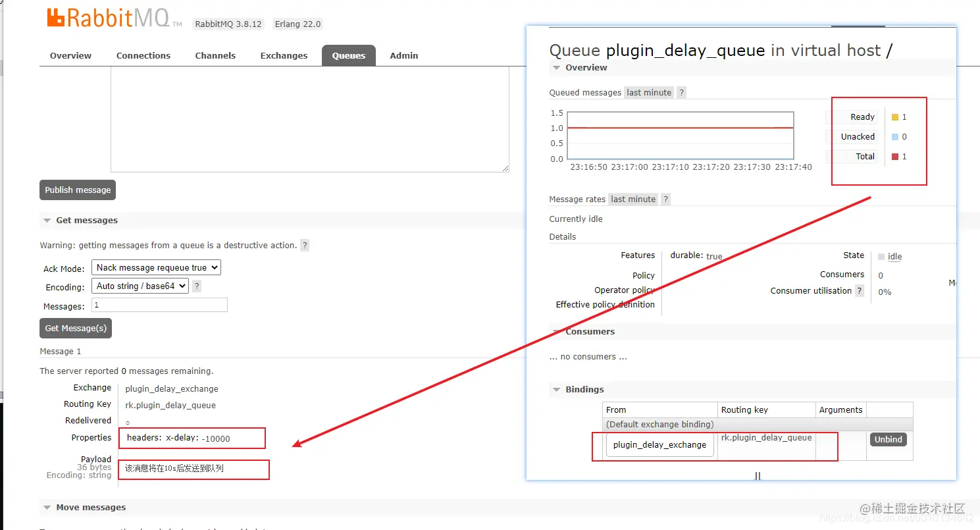The height and width of the screenshot is (530, 980).
Task: Go to the Exchanges tab
Action: point(284,55)
